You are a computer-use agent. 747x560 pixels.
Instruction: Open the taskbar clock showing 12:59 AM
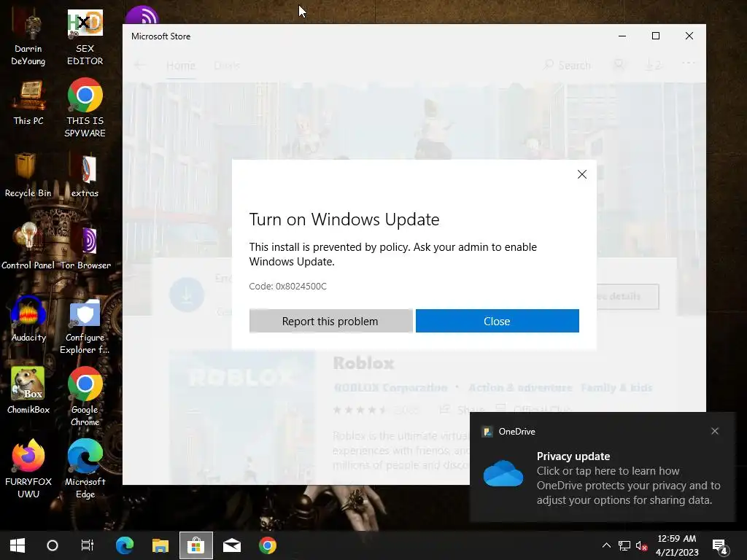point(677,545)
